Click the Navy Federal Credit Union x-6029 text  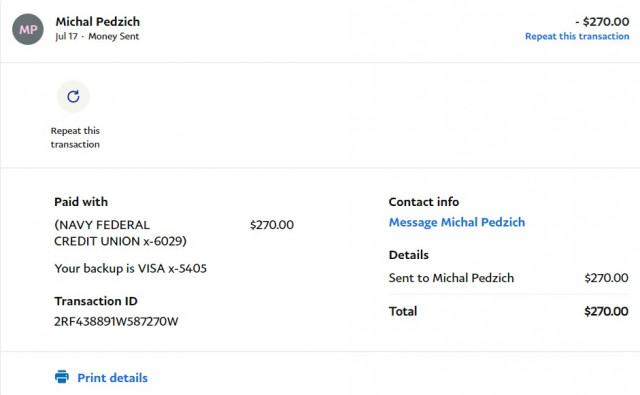coord(120,233)
